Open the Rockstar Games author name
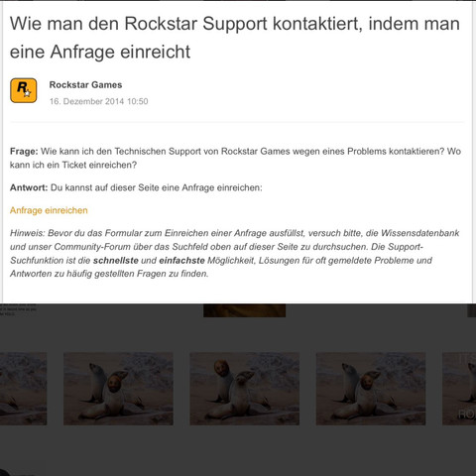Image resolution: width=476 pixels, height=476 pixels. [85, 85]
